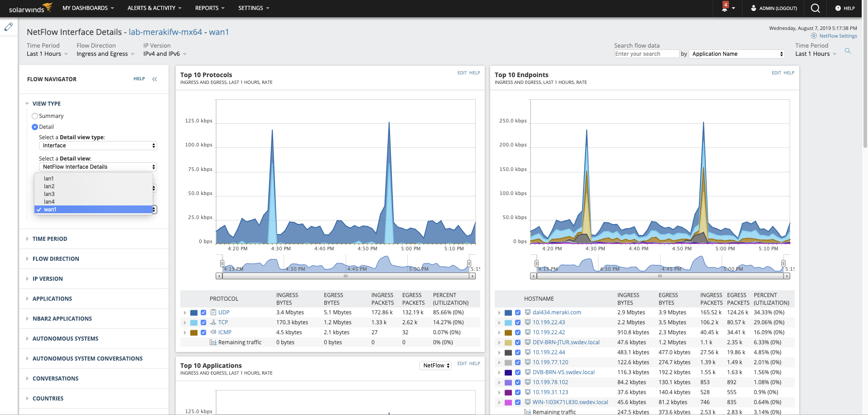868x415 pixels.
Task: Click the ICMP protocol icon
Action: (213, 332)
